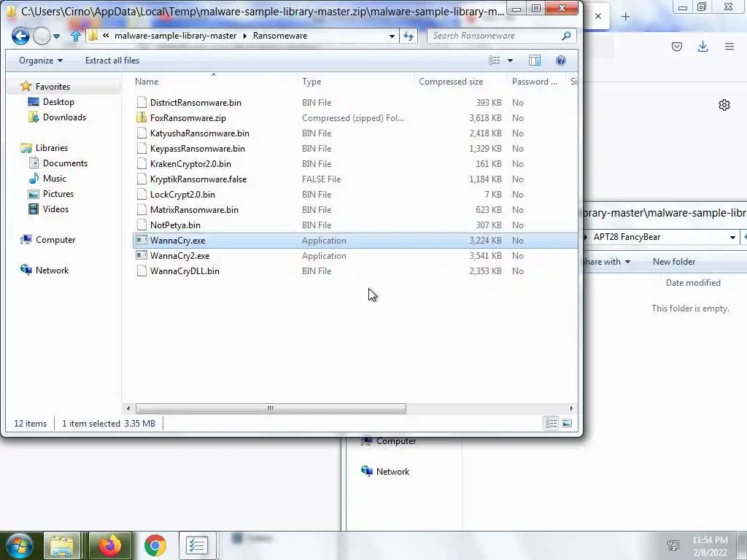Select KatyushaRansomware.bin

pyautogui.click(x=199, y=133)
